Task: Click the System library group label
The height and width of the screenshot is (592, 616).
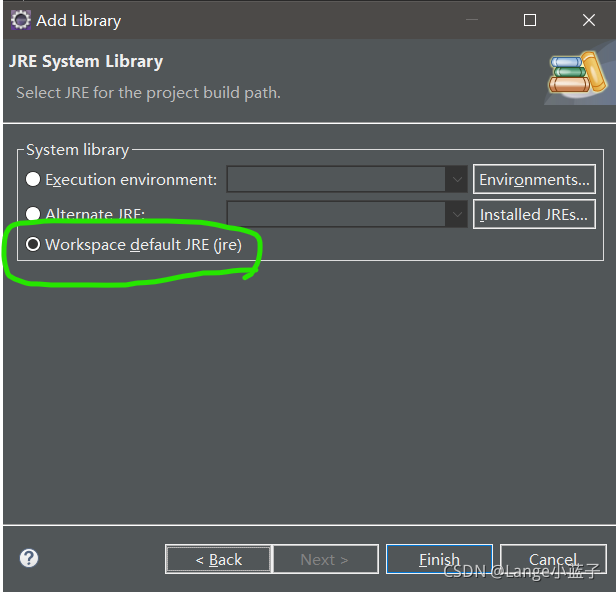Action: pos(77,150)
